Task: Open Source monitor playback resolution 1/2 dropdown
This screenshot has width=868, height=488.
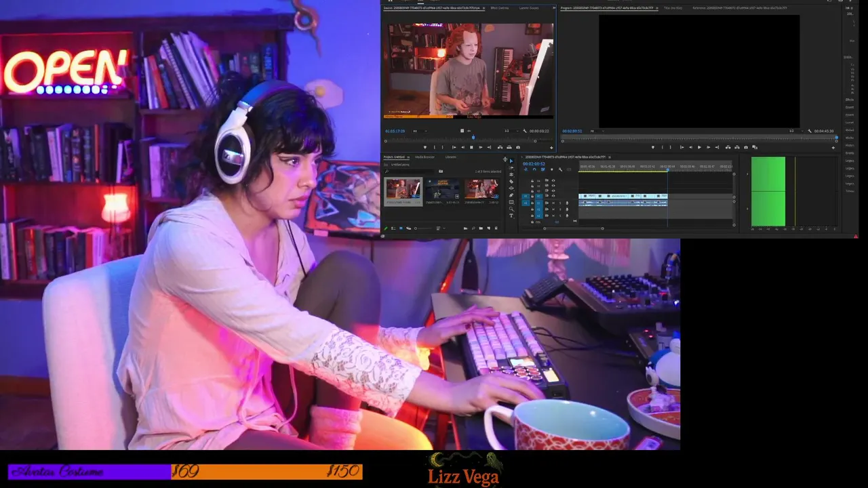Action: [x=512, y=131]
